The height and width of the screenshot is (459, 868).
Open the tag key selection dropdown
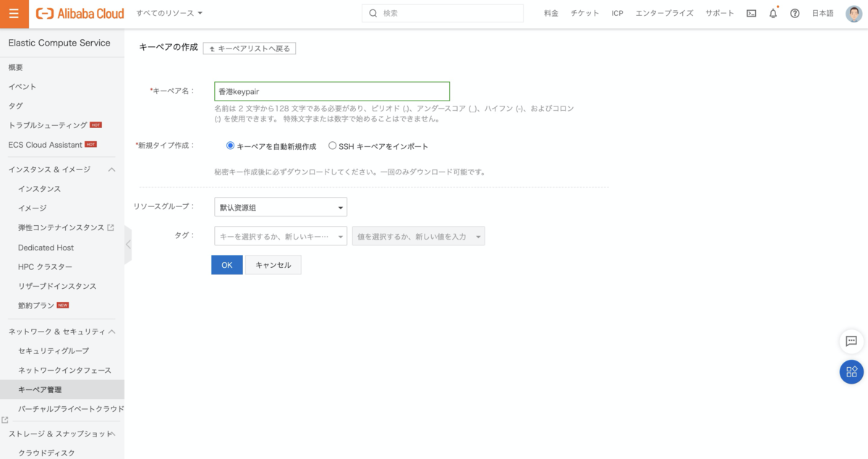pyautogui.click(x=281, y=237)
